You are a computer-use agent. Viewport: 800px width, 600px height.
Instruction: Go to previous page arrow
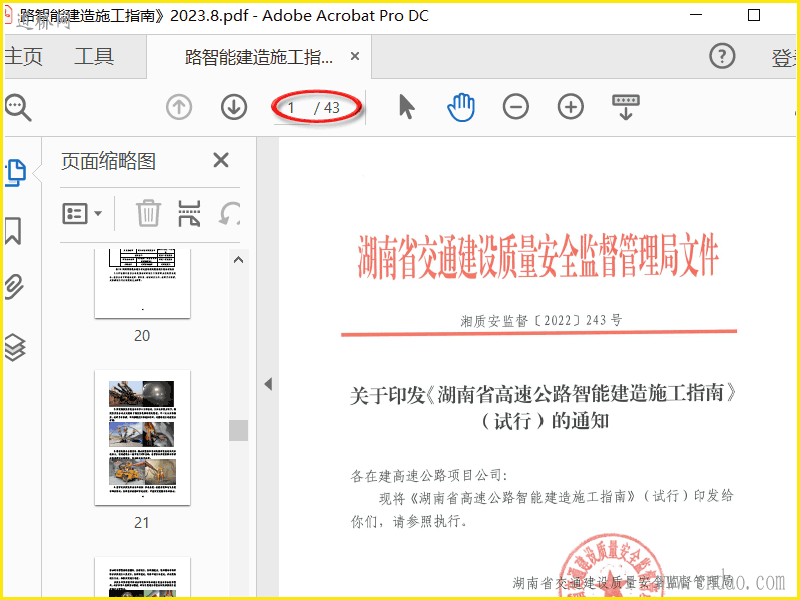coord(179,107)
